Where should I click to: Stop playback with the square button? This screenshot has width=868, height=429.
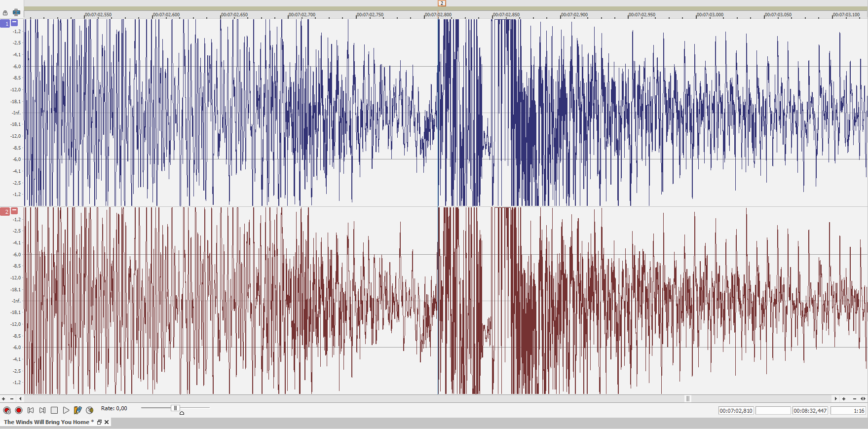pos(54,410)
